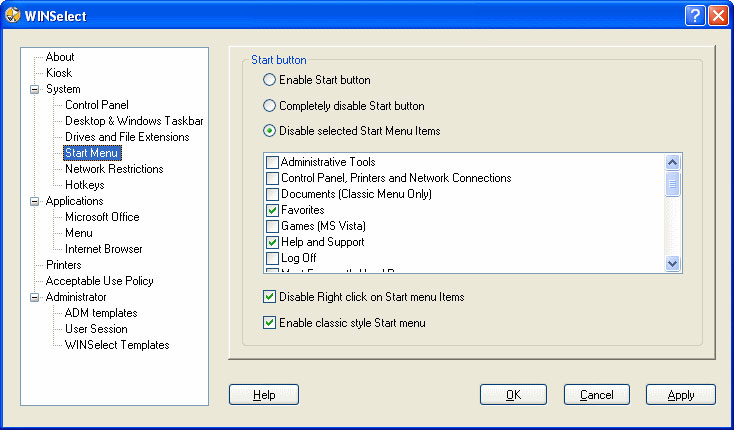Open the About page in tree

pos(60,57)
